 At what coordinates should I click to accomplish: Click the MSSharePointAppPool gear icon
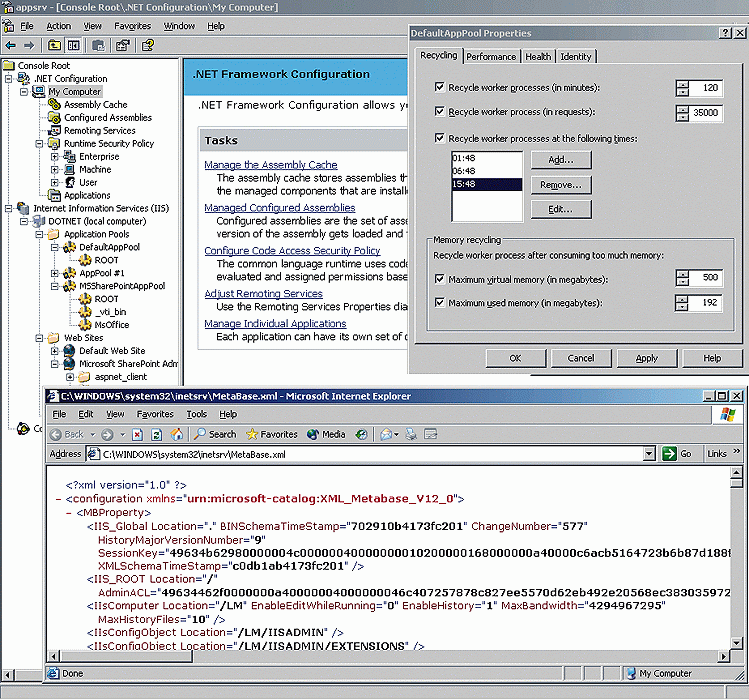click(70, 286)
